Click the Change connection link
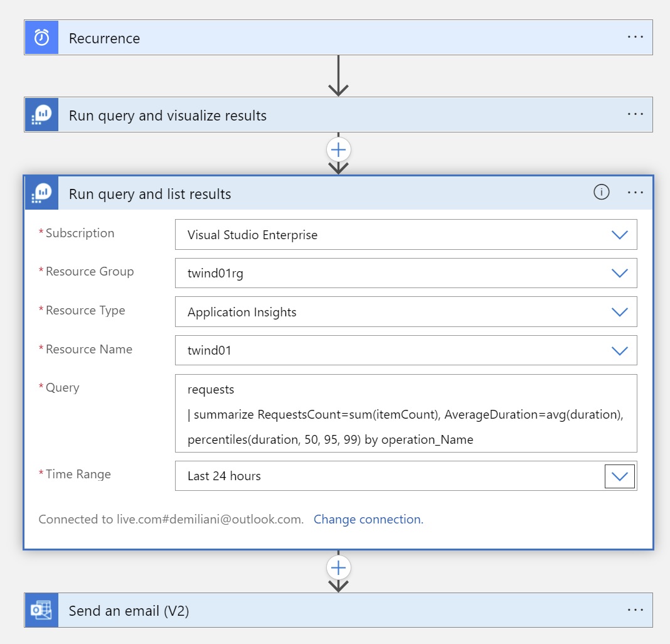The width and height of the screenshot is (670, 644). (x=368, y=519)
